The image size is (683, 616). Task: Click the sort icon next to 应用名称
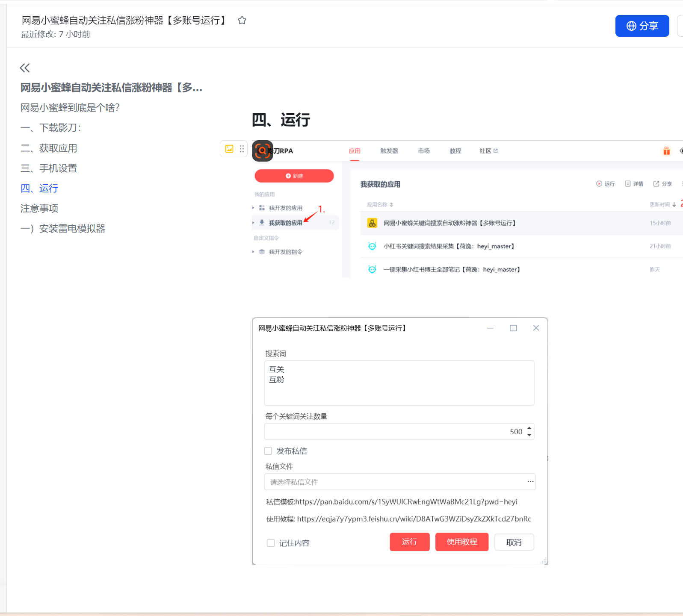pyautogui.click(x=391, y=205)
